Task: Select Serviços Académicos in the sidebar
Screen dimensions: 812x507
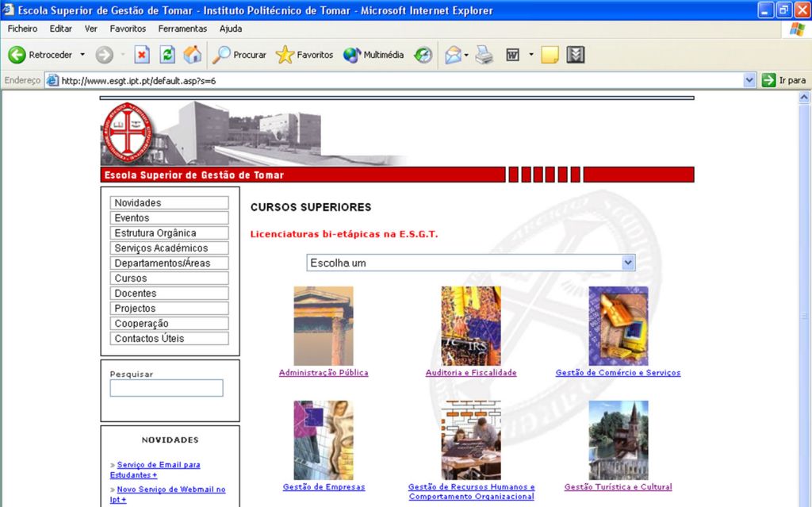Action: (169, 248)
